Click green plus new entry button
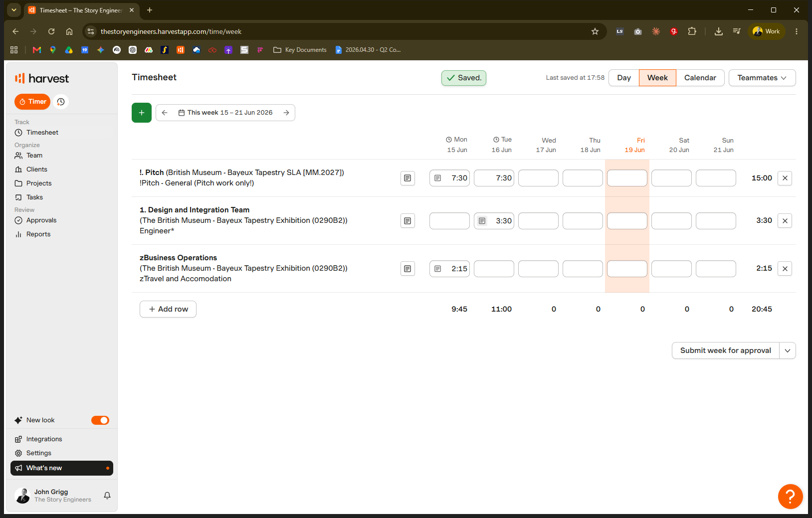Viewport: 812px width, 518px height. [142, 113]
